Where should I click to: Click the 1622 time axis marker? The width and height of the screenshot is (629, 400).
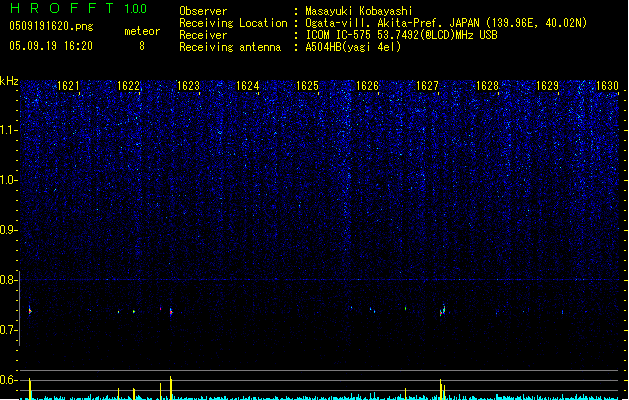click(128, 86)
